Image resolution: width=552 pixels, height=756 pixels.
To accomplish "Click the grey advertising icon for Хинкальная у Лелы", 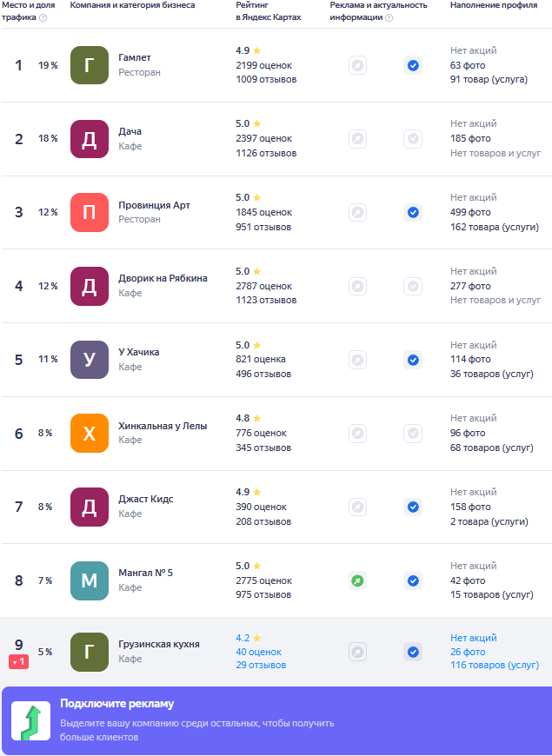I will point(357,433).
